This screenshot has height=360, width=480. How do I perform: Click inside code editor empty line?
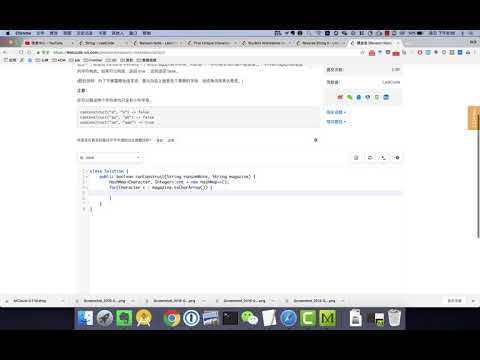tap(245, 193)
